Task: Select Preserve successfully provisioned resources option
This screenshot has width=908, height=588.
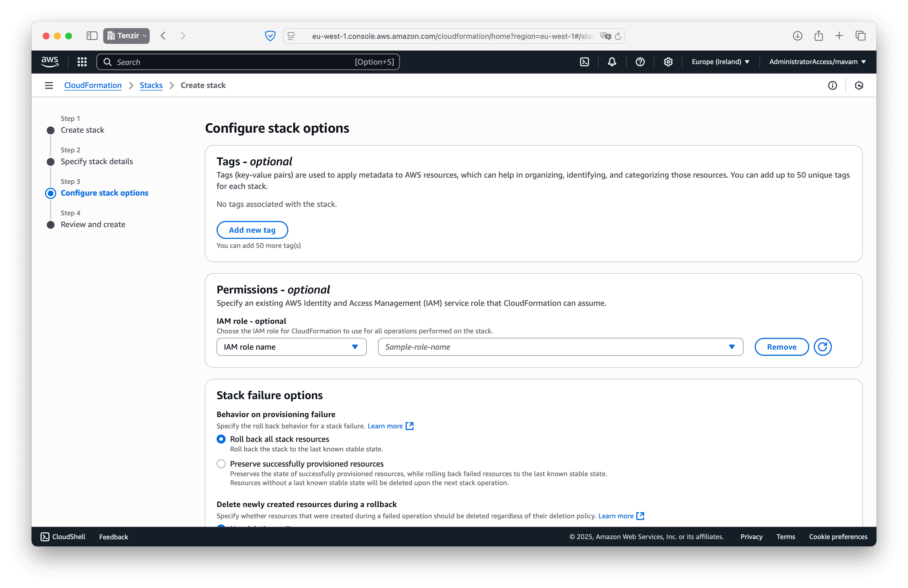Action: (221, 464)
